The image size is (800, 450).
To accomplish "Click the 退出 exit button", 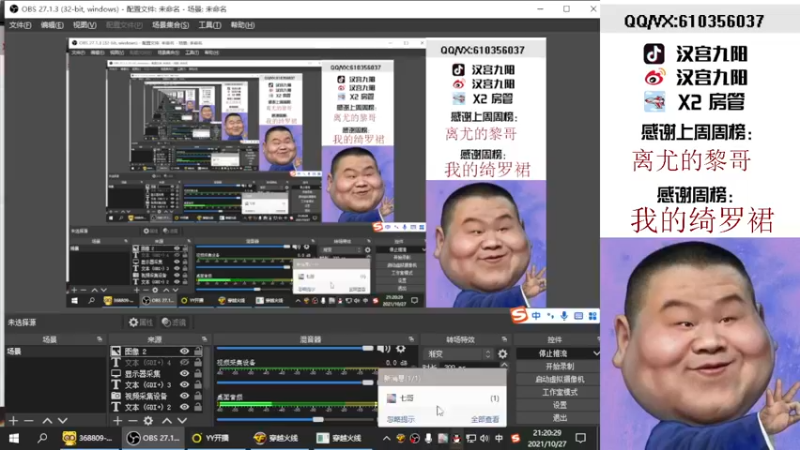I will 560,417.
